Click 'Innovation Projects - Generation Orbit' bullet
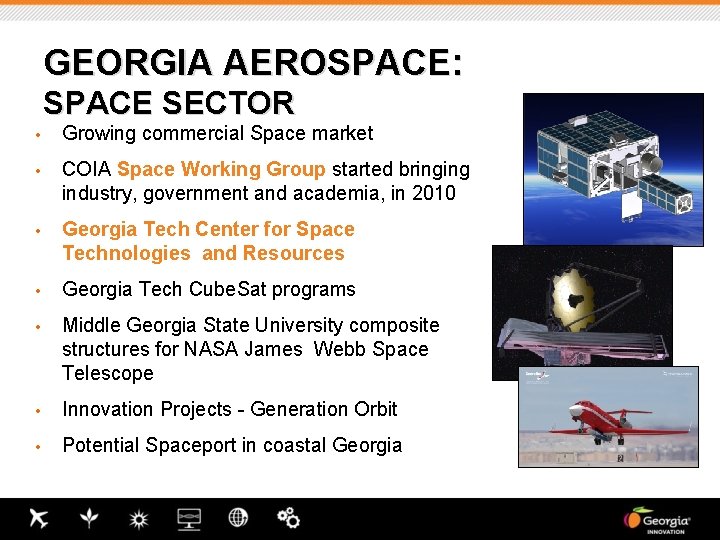Screen dimensions: 720x540 click(230, 409)
